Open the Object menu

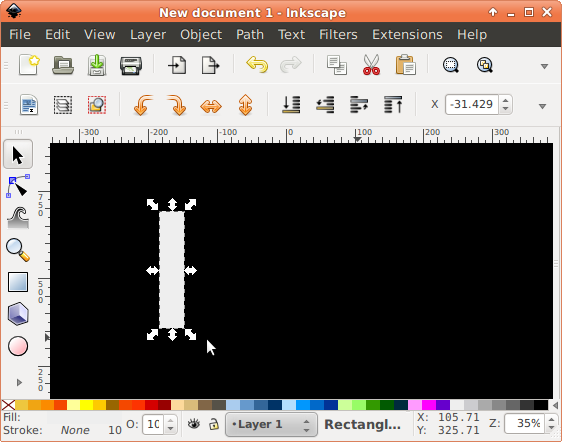coord(201,35)
